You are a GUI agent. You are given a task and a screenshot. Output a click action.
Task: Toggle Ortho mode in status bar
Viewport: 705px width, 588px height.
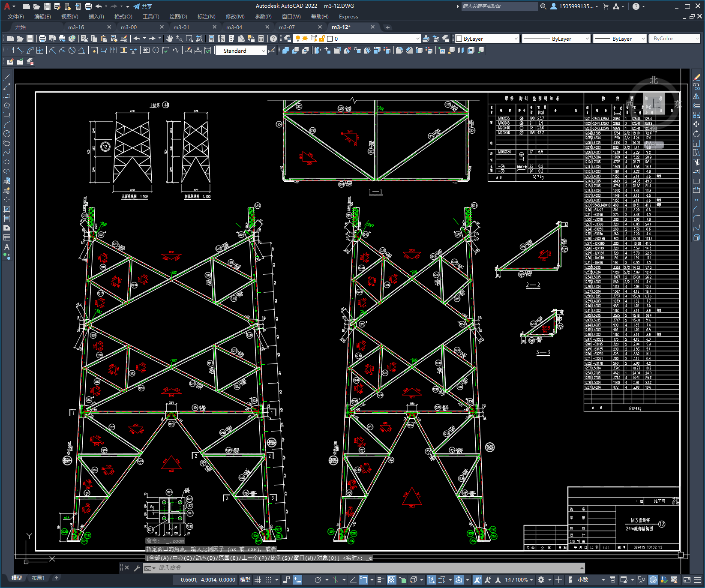coord(308,580)
